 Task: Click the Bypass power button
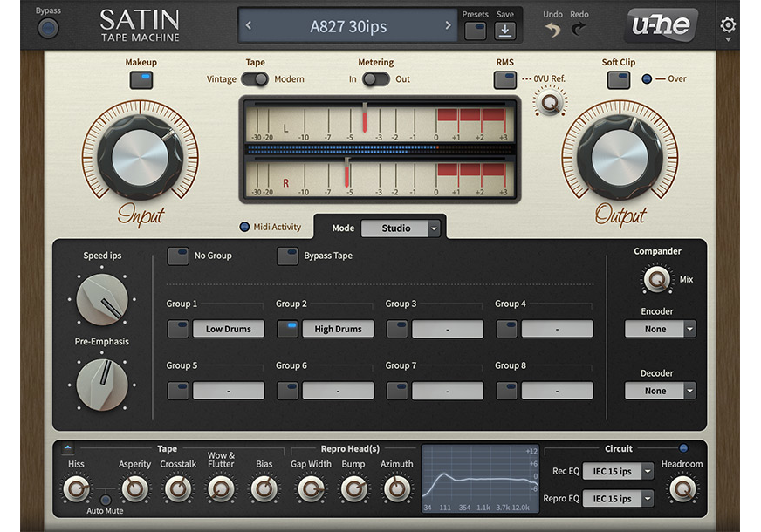[48, 28]
